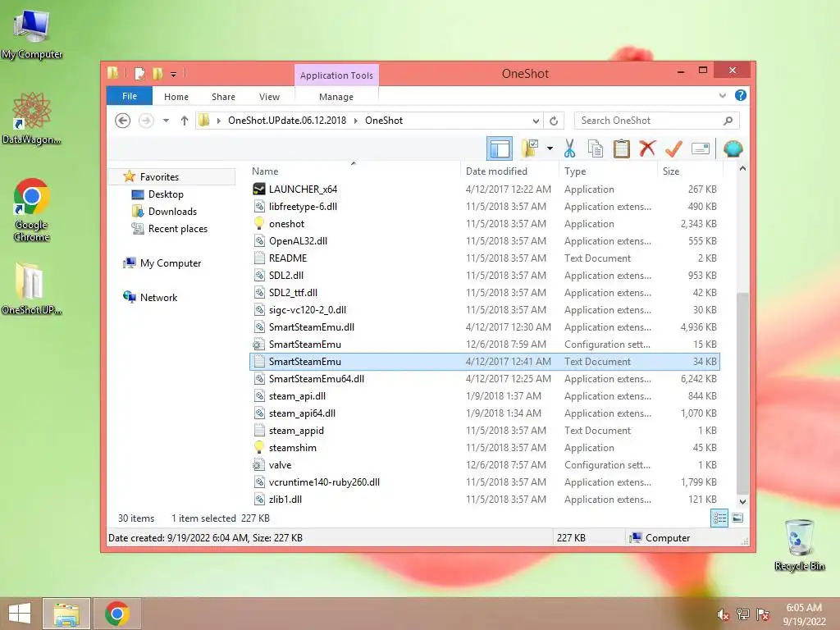The height and width of the screenshot is (630, 840).
Task: Select the README text document
Action: point(484,258)
